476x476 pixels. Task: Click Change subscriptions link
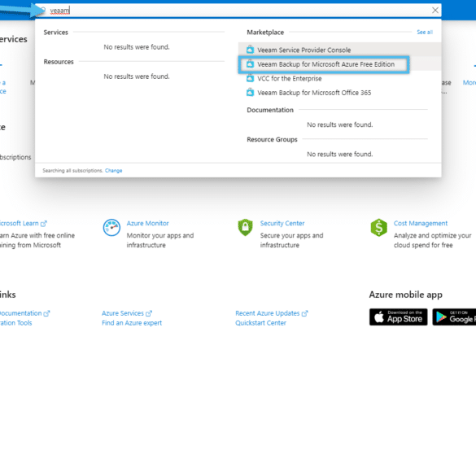pos(114,171)
